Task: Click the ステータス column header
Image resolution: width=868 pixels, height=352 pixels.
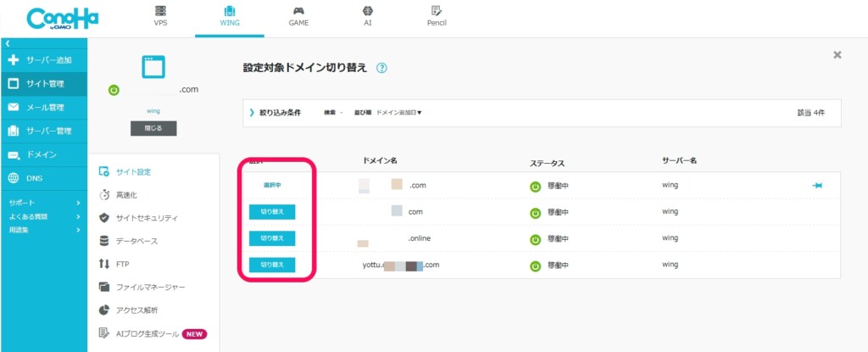Action: pyautogui.click(x=547, y=164)
